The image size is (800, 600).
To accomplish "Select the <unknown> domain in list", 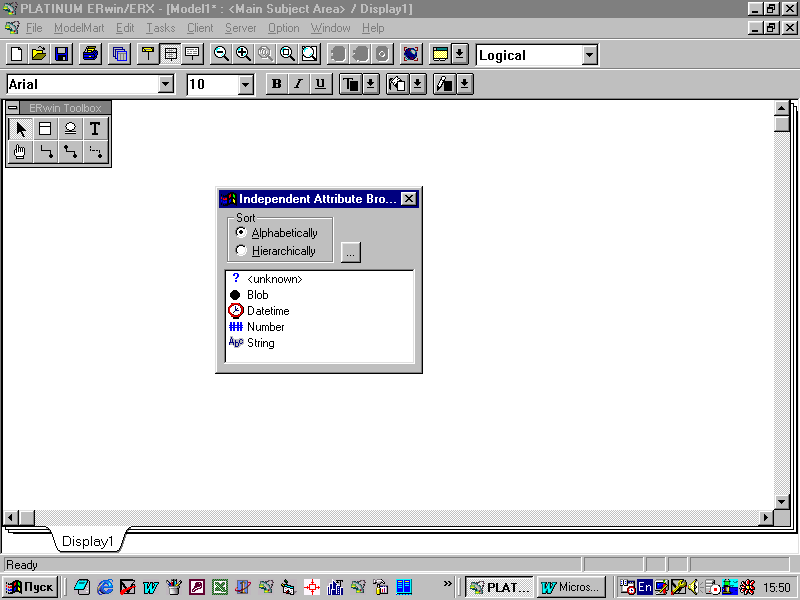I will 319,279.
